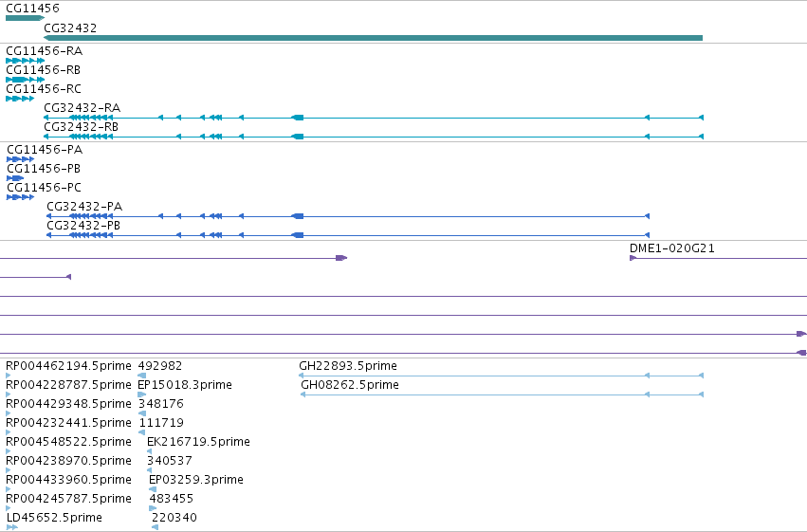Click the rightmost exon arrow of CG32432-RA
This screenshot has width=807, height=532.
tap(701, 118)
